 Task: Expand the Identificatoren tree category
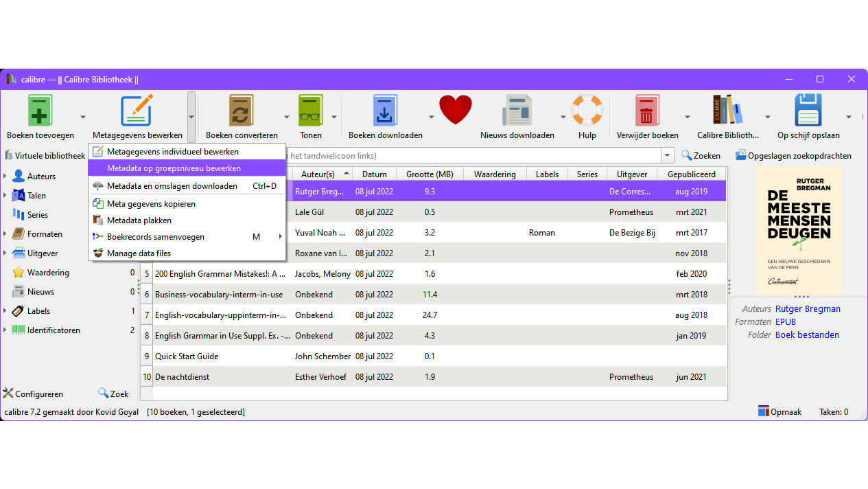[x=5, y=330]
